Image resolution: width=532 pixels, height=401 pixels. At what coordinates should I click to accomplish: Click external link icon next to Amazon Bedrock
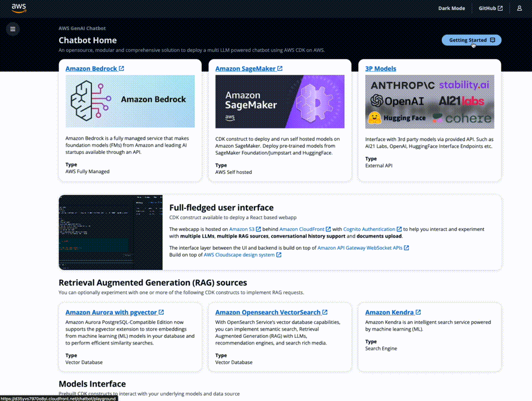[x=121, y=69]
